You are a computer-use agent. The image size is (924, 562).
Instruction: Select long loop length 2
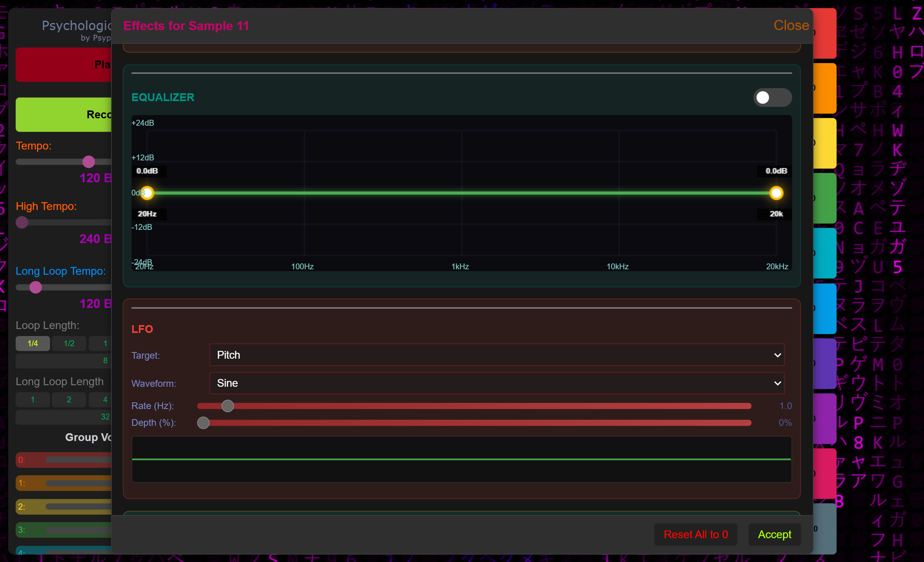[69, 400]
